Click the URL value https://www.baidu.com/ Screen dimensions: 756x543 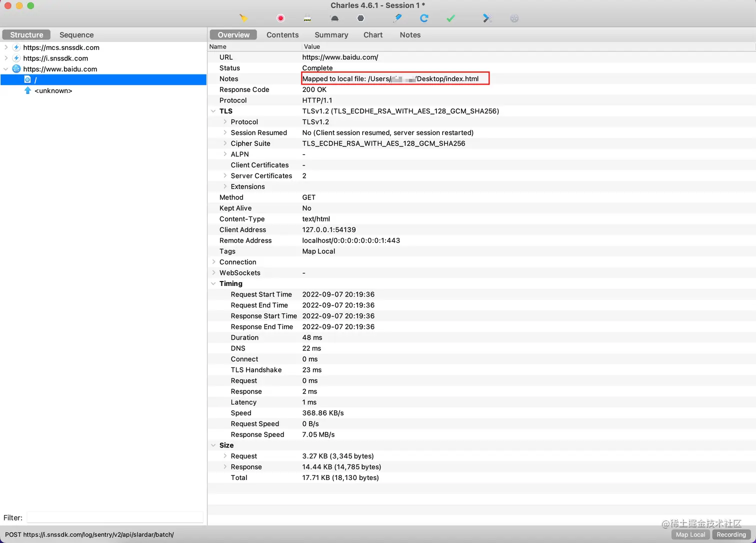point(340,57)
